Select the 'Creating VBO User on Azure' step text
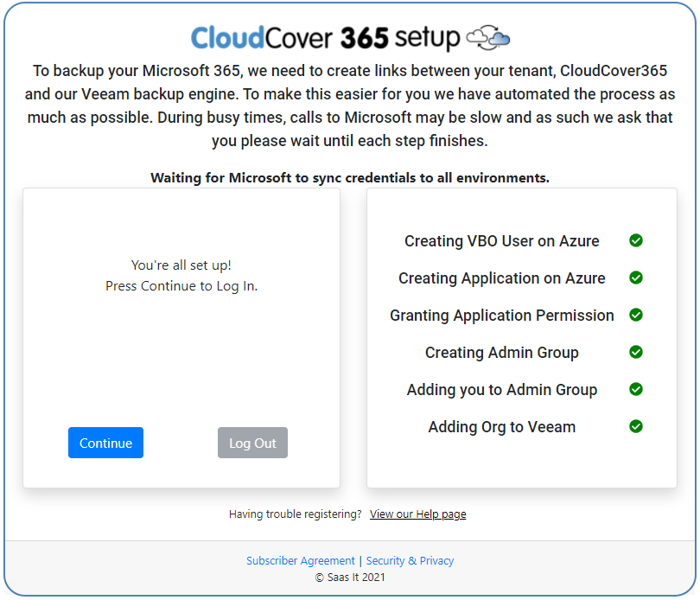Viewport: 700px width, 600px height. [x=502, y=241]
